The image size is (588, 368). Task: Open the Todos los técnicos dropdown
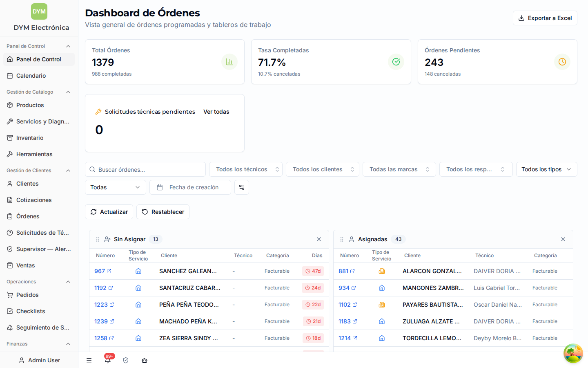pos(246,169)
